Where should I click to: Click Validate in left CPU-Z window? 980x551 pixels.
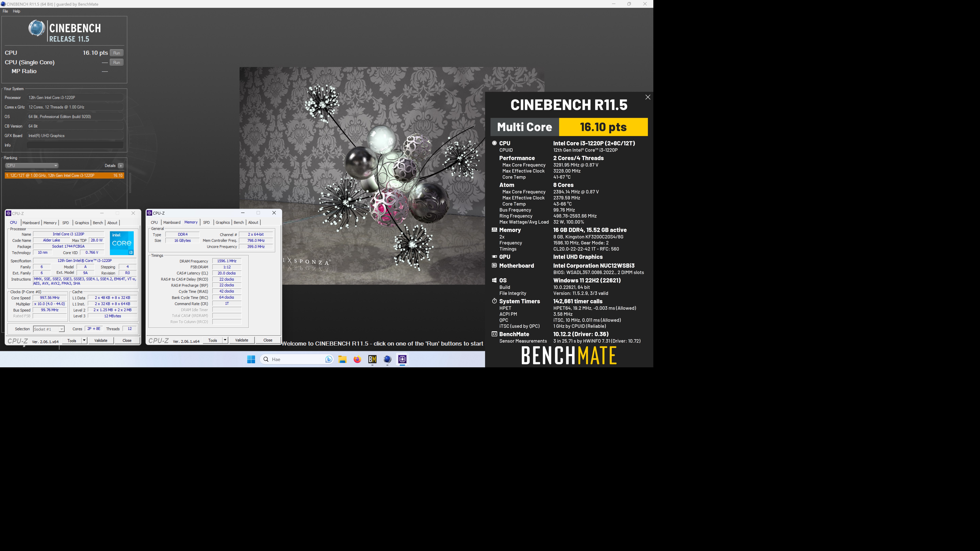pos(101,341)
